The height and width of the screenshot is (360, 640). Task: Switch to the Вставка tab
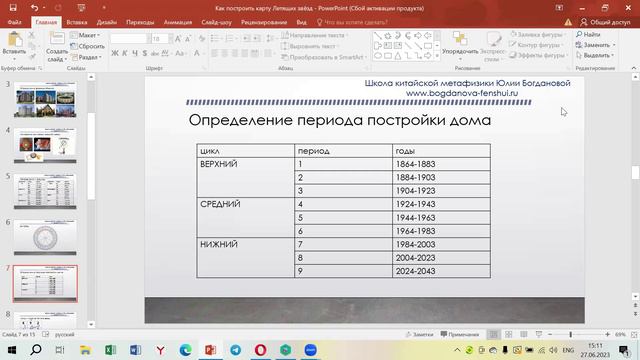[77, 22]
